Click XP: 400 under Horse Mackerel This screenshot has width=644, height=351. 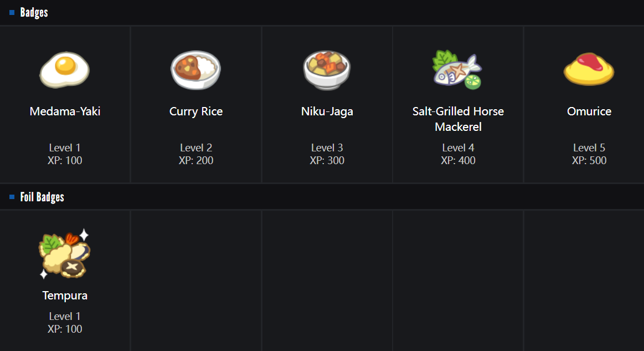[x=458, y=161]
